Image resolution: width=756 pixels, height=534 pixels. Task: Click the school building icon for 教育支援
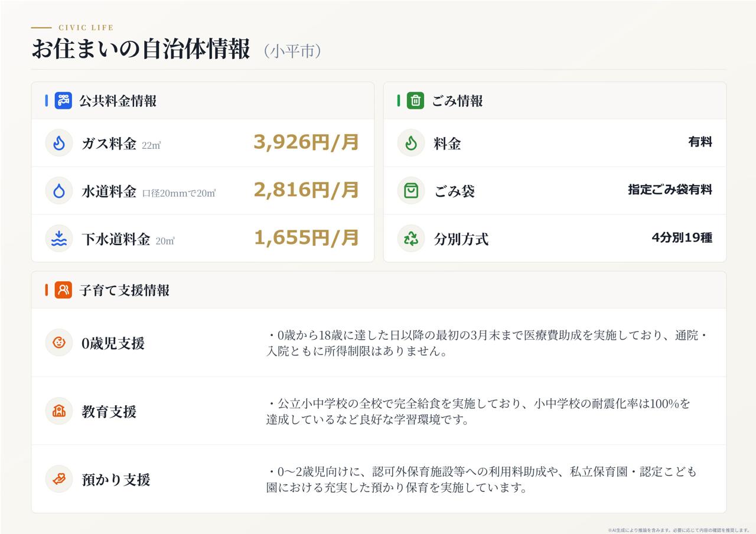click(x=59, y=411)
